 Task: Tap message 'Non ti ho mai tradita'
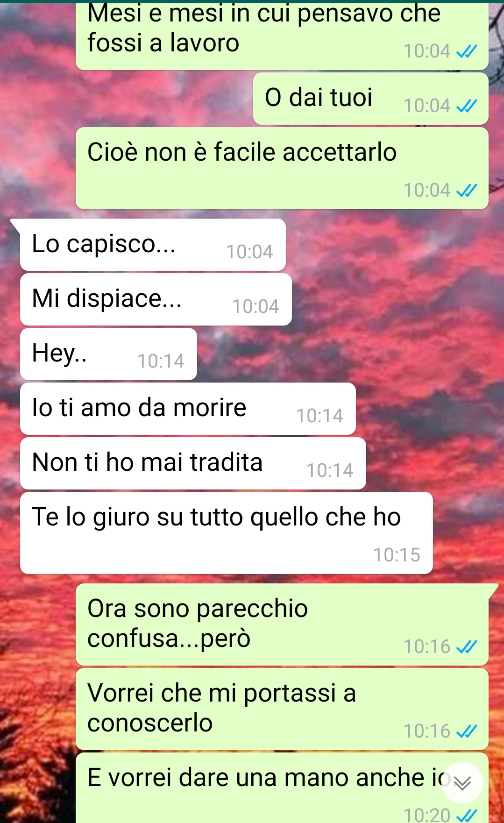pos(193,463)
